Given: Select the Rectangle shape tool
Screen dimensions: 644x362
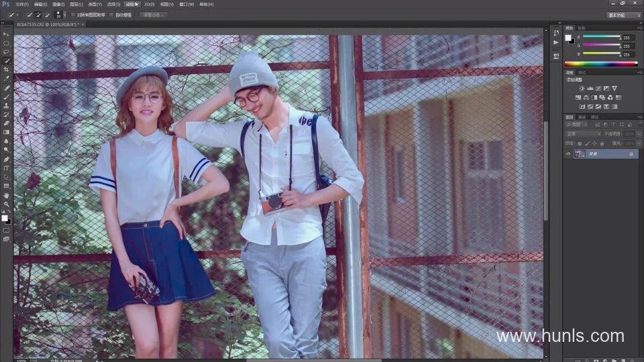Looking at the screenshot, I should (x=6, y=186).
